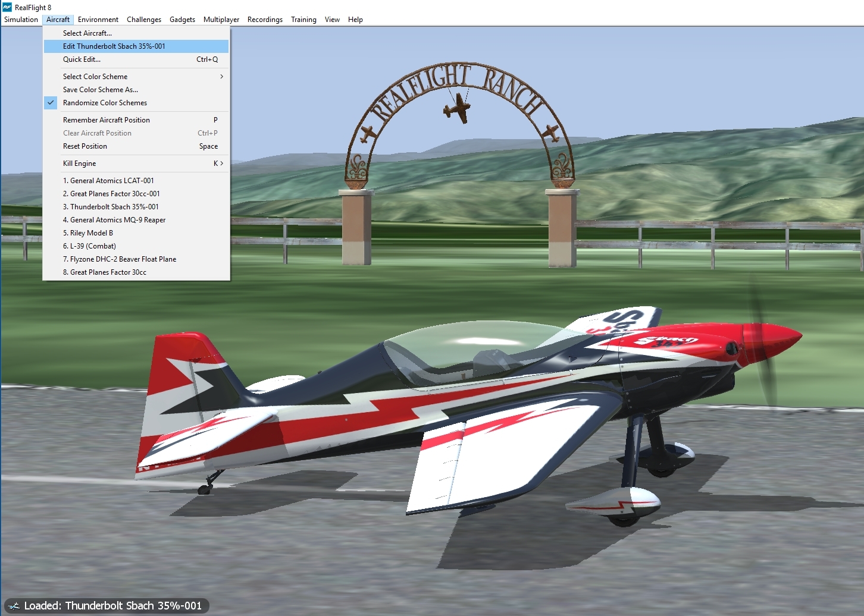Open the Gadgets menu
The height and width of the screenshot is (616, 864).
182,20
